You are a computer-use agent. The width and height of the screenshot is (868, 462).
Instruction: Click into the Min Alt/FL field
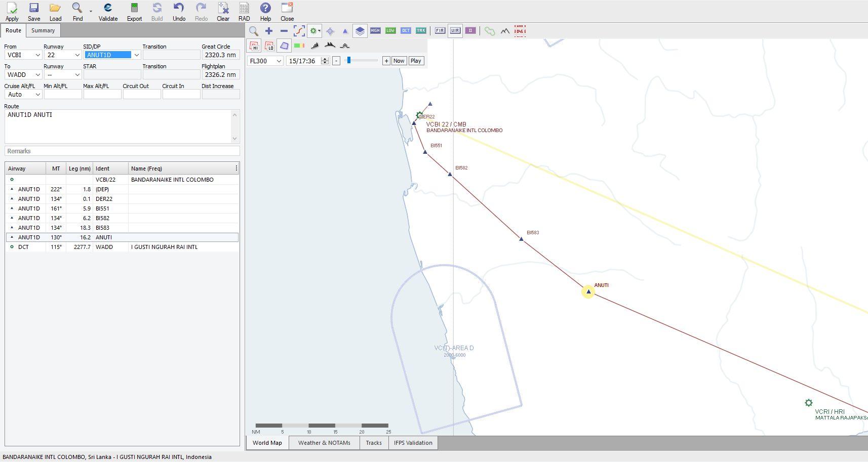(63, 94)
